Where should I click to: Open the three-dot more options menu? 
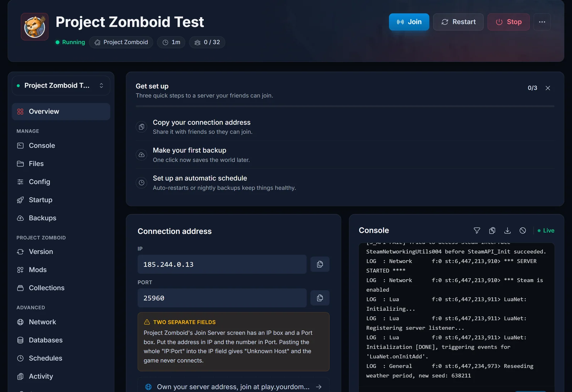pyautogui.click(x=542, y=22)
